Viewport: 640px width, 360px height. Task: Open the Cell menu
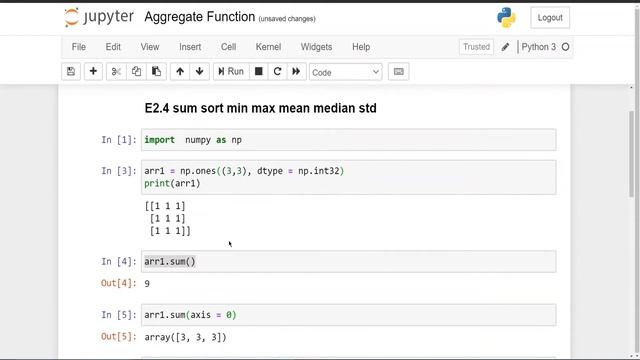coord(229,47)
